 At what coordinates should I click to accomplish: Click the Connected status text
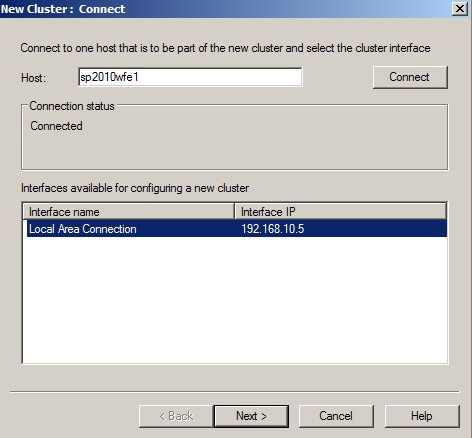(x=56, y=126)
